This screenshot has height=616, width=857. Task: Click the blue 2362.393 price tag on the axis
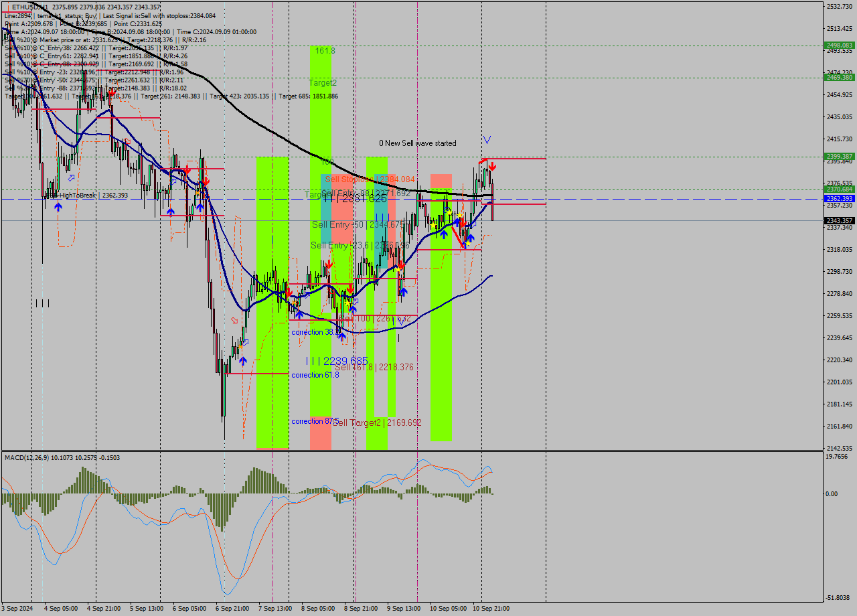click(x=839, y=198)
